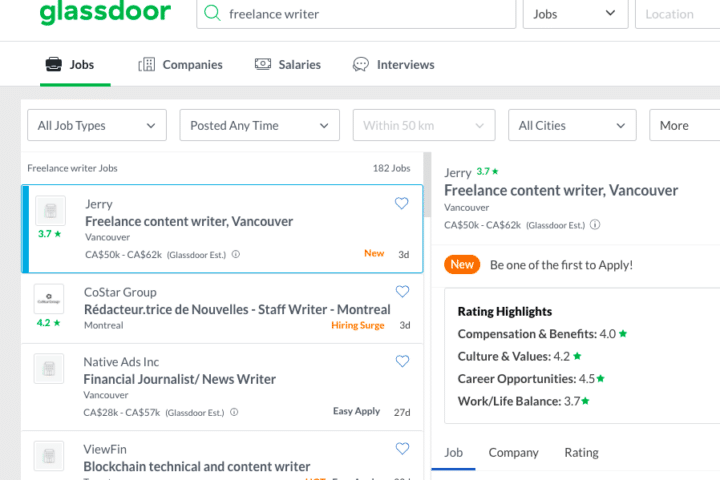Click the ViewFin logo thumbnail

49,456
